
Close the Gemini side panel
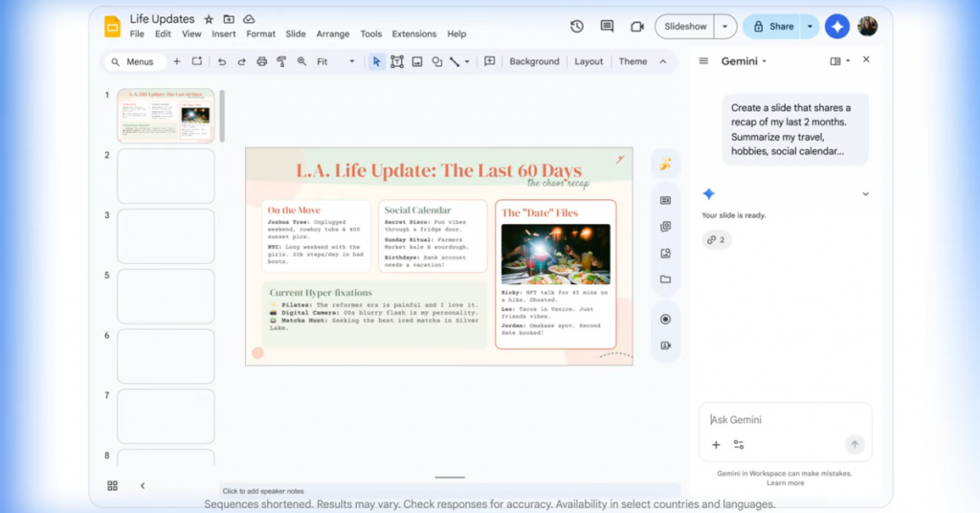866,59
